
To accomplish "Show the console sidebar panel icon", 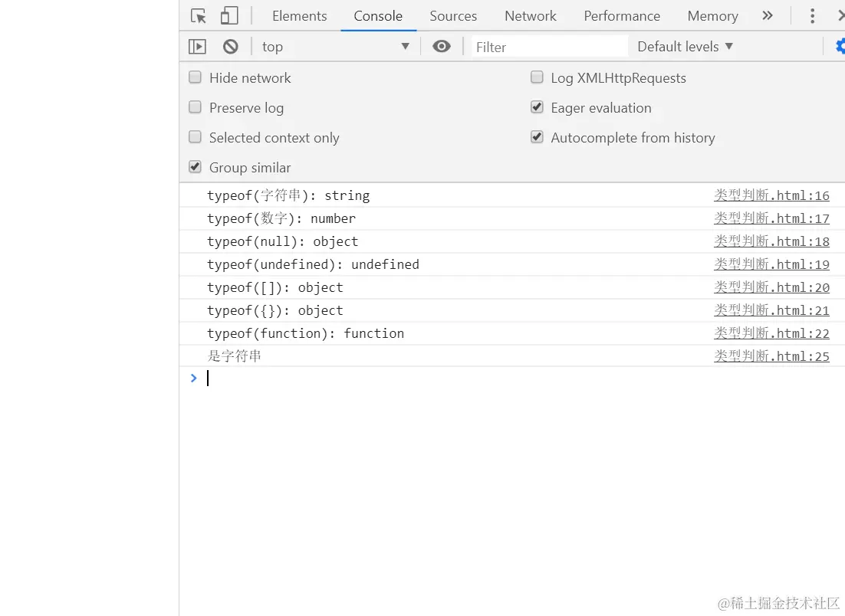I will (197, 47).
